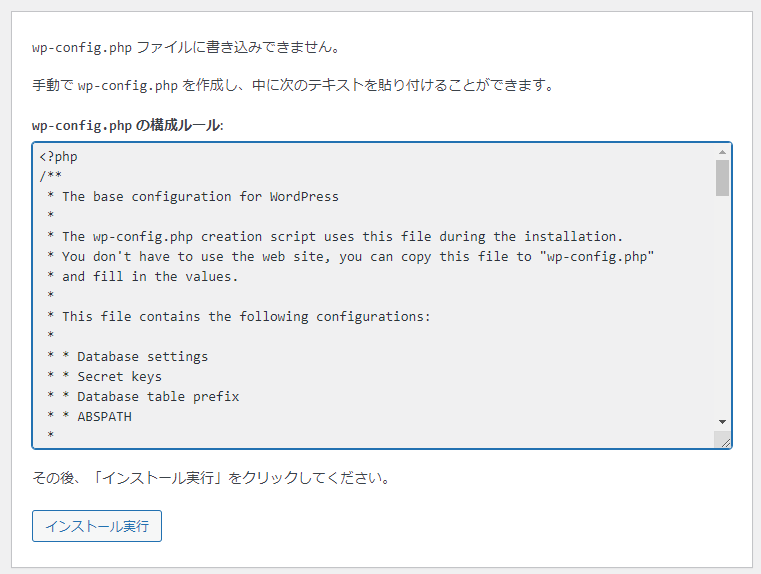
Task: Click the インストール実行 button
Action: pyautogui.click(x=97, y=526)
